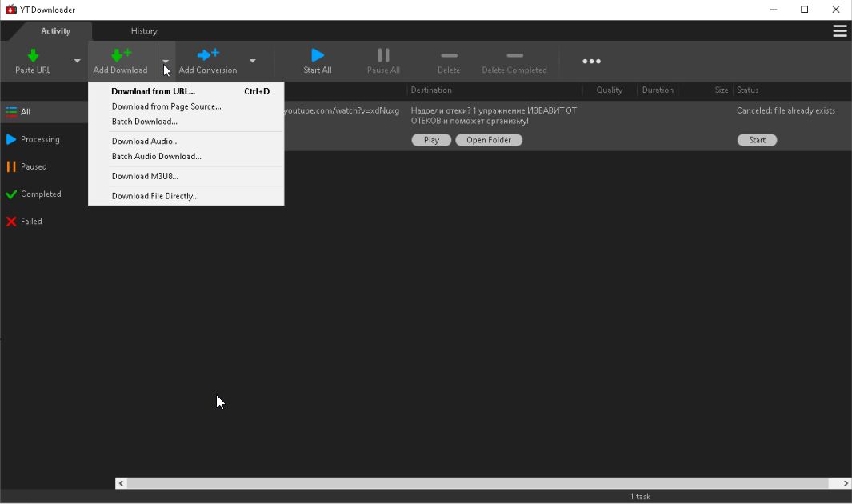Click the Quality column header
The image size is (852, 504).
tap(610, 90)
